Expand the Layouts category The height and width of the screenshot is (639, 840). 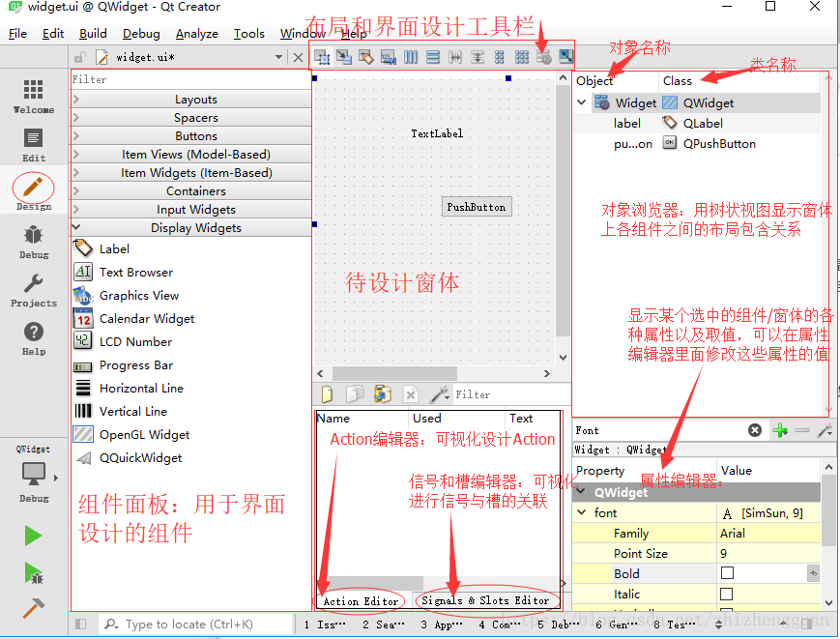[191, 100]
